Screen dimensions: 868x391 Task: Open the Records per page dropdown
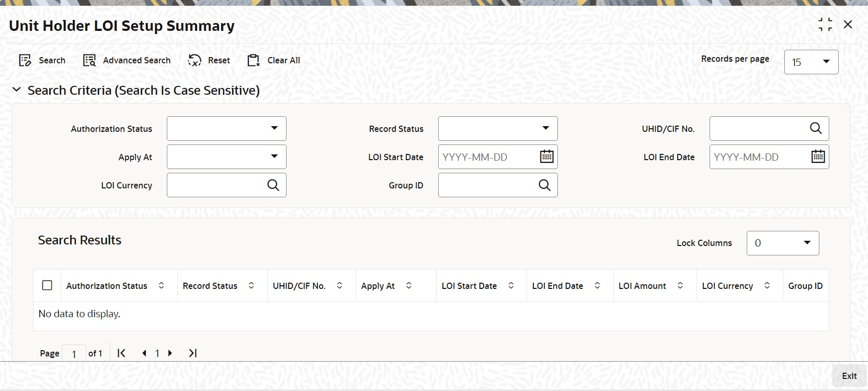coord(811,62)
